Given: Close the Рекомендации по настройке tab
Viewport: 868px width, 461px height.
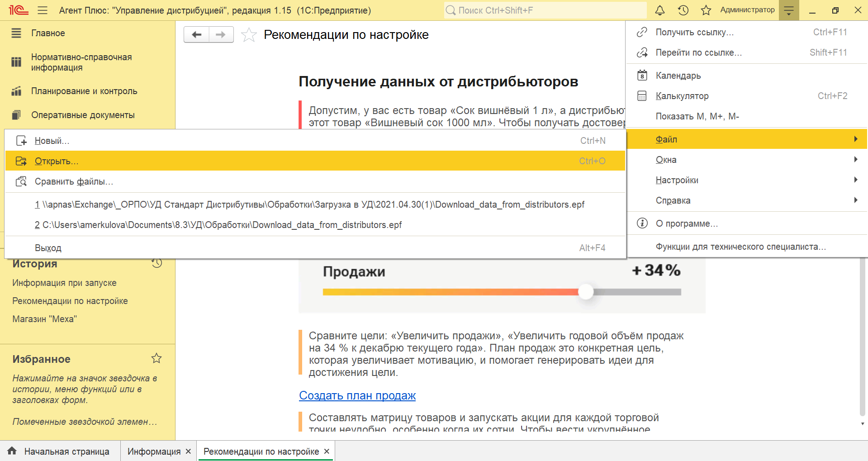Looking at the screenshot, I should 327,451.
